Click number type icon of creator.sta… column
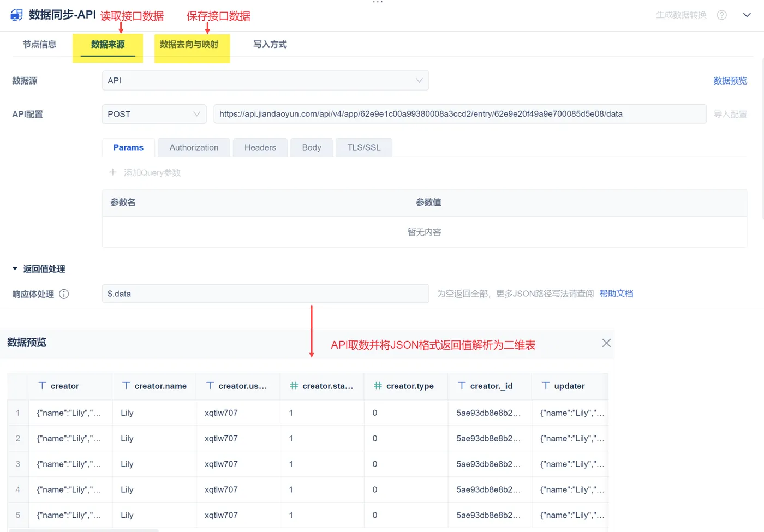Screen dimensions: 764x532 pyautogui.click(x=294, y=386)
